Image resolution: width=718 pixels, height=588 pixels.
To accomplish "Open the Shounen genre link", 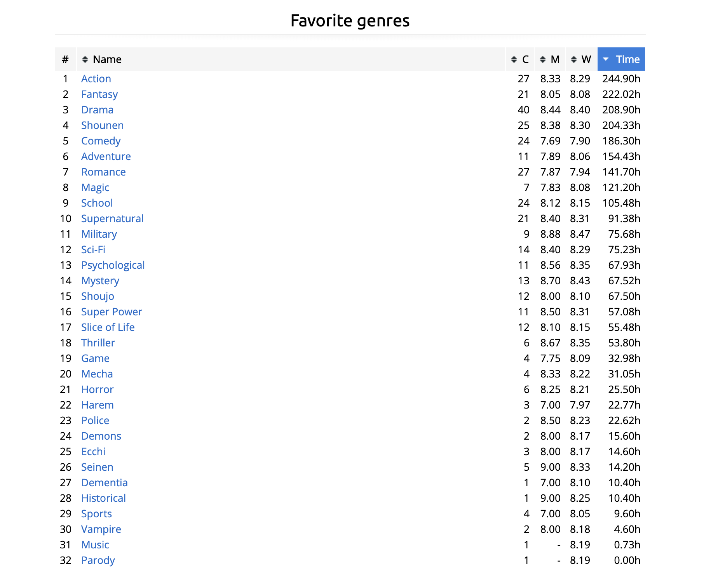I will (103, 125).
